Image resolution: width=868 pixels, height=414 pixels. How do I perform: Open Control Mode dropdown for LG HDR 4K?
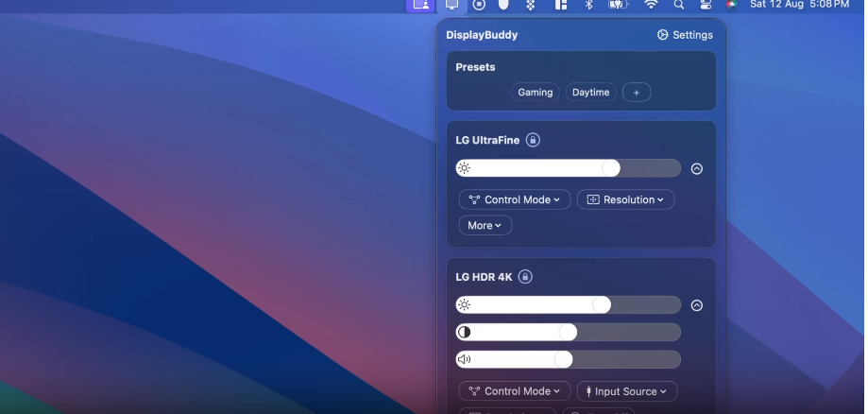[x=514, y=391]
